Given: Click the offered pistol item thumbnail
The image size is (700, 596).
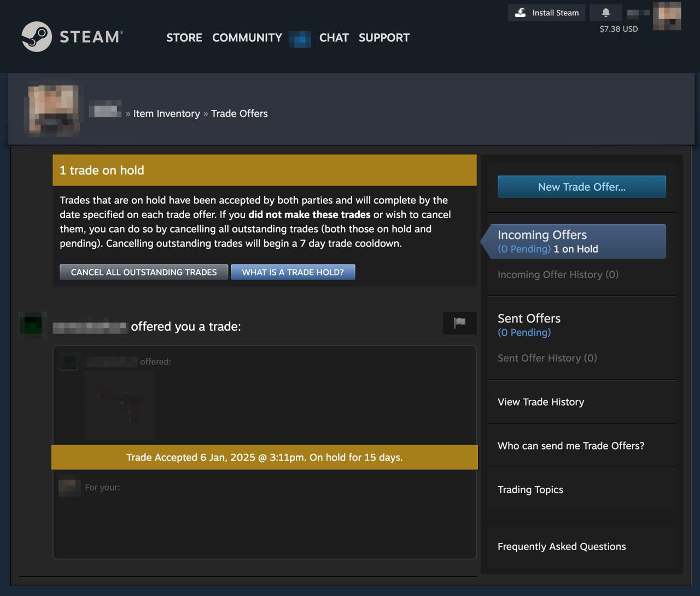Looking at the screenshot, I should point(119,405).
